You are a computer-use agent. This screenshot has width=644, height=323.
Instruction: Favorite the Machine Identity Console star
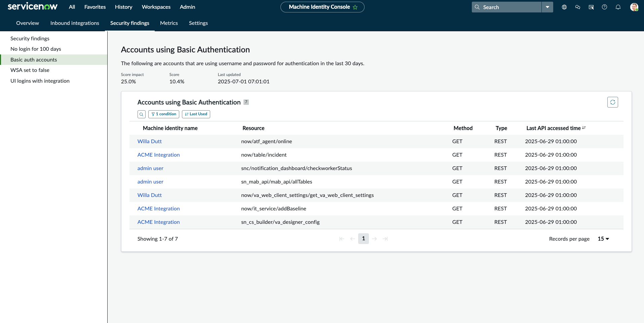tap(355, 7)
